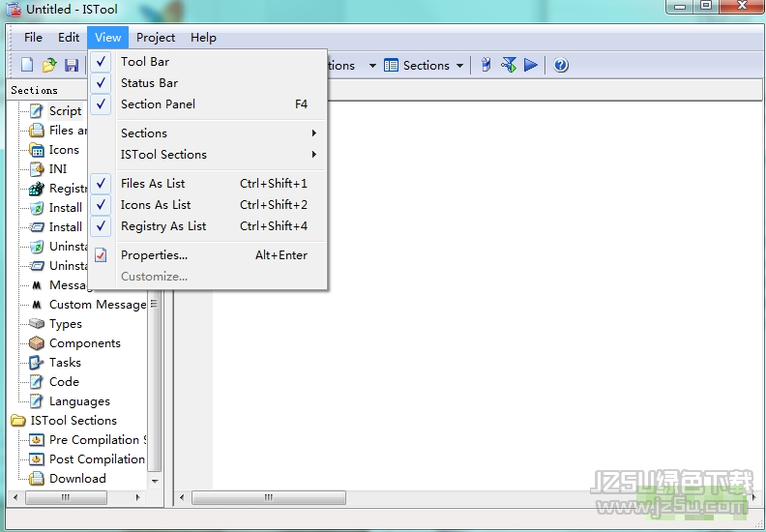Click the Tasks icon in tree

pyautogui.click(x=36, y=363)
